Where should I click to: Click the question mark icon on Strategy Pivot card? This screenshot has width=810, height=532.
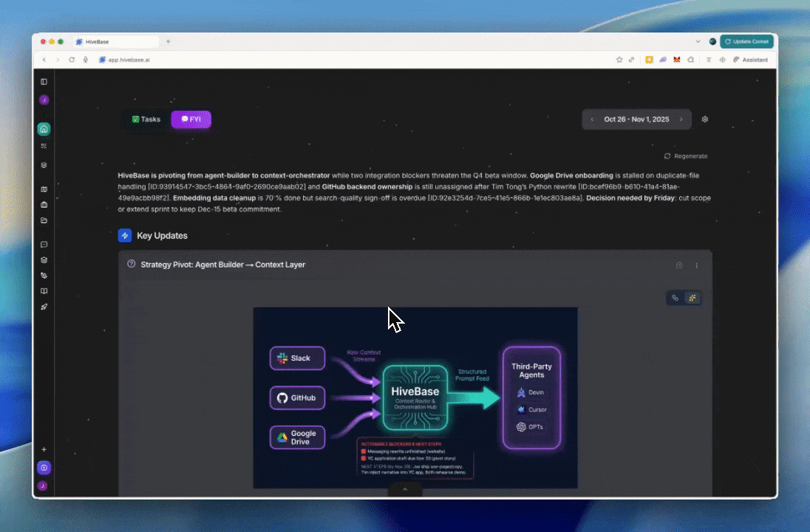(132, 264)
